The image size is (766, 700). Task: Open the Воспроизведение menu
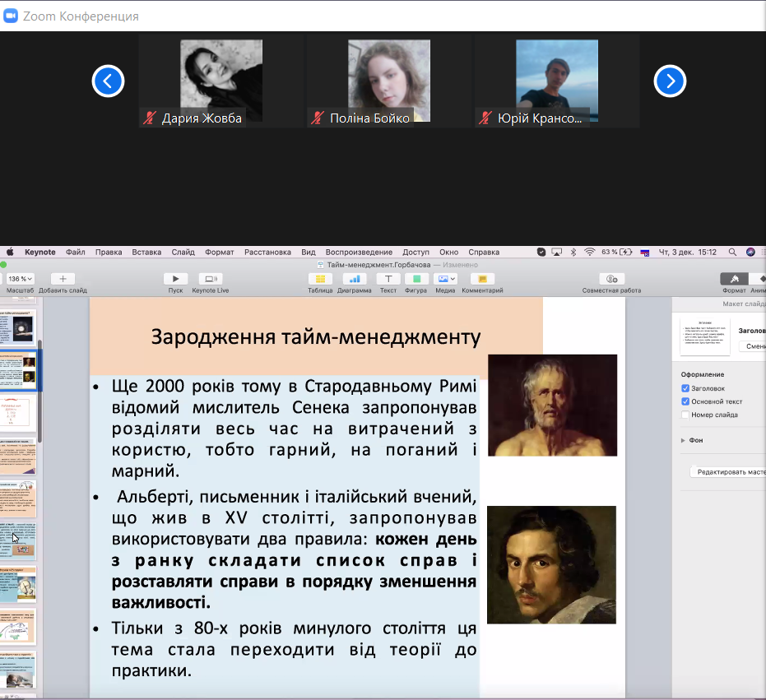coord(359,252)
